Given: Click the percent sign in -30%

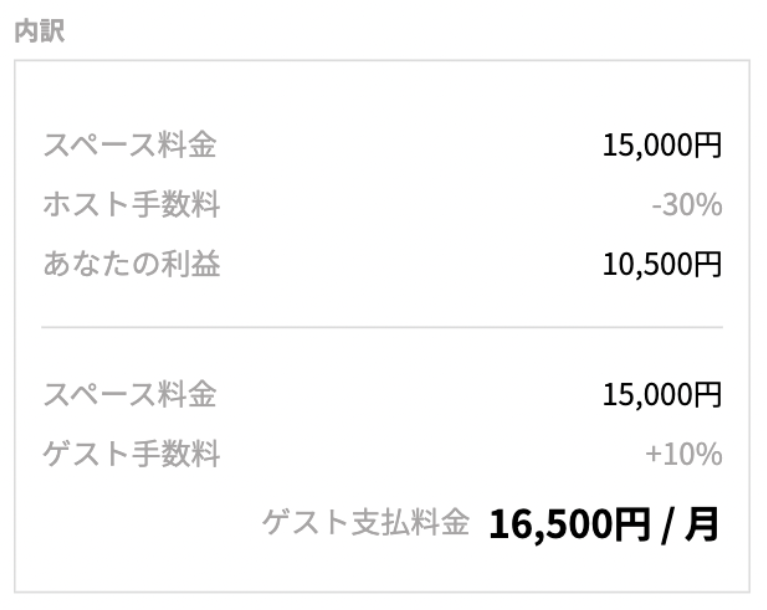Looking at the screenshot, I should pos(708,206).
